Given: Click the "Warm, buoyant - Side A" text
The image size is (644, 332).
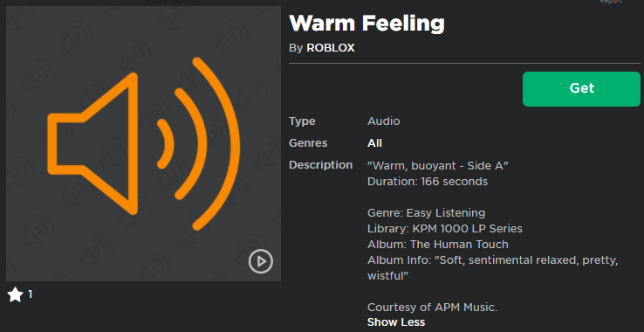Looking at the screenshot, I should click(438, 166).
